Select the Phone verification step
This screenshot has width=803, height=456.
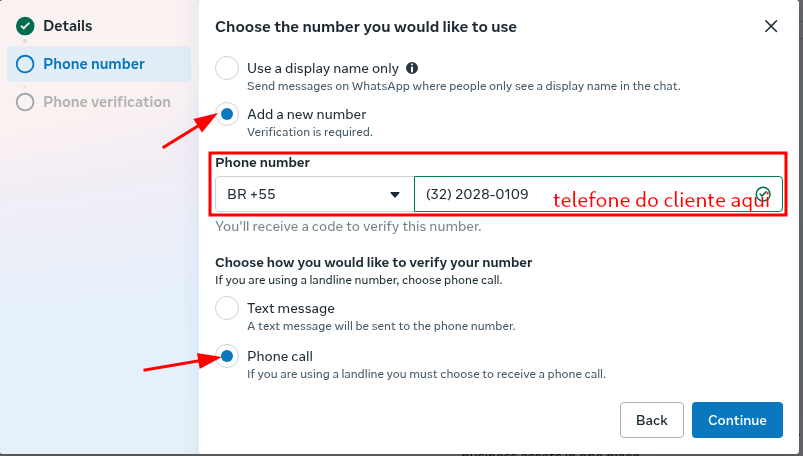(107, 102)
